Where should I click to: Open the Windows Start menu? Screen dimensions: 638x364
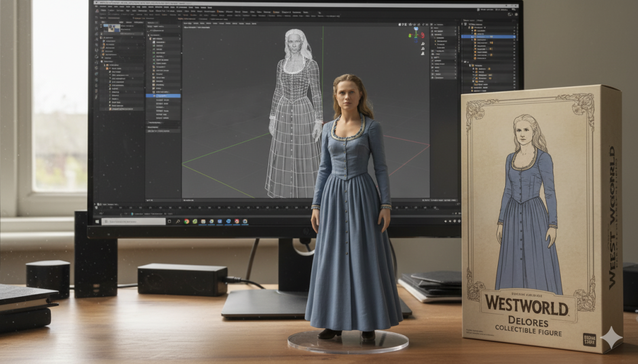point(97,221)
